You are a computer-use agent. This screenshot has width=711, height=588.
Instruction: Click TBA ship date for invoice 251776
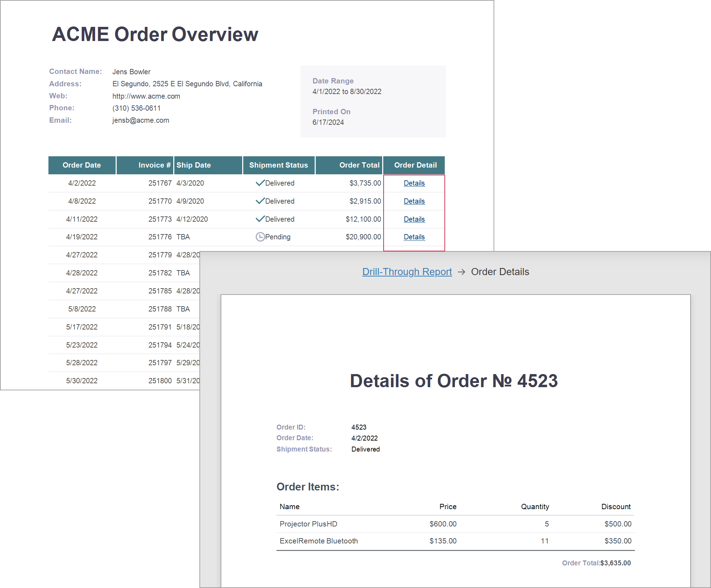(x=183, y=237)
